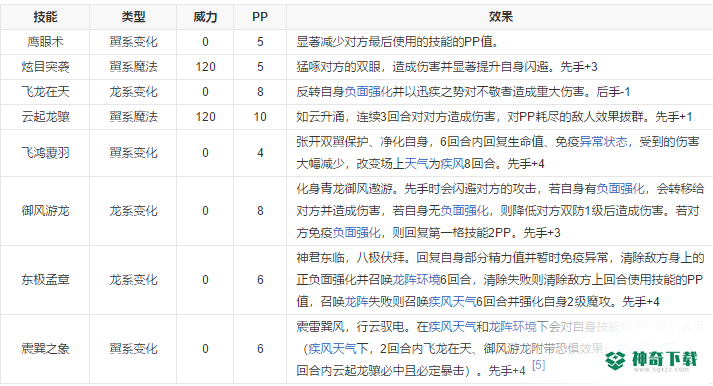Open 疾风天气 link inside parentheses in 震巽之象
Image resolution: width=713 pixels, height=386 pixels.
(x=332, y=349)
